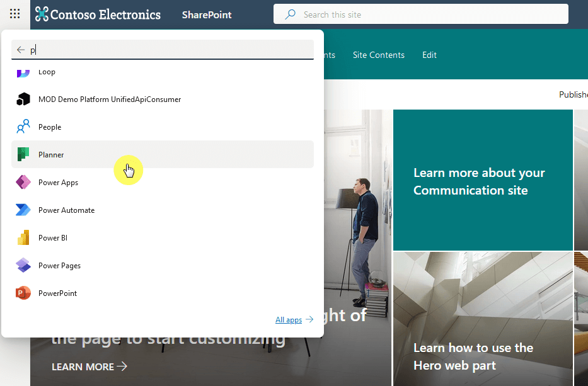Click the Contoso Electronics drone logo
This screenshot has width=588, height=386.
(42, 14)
